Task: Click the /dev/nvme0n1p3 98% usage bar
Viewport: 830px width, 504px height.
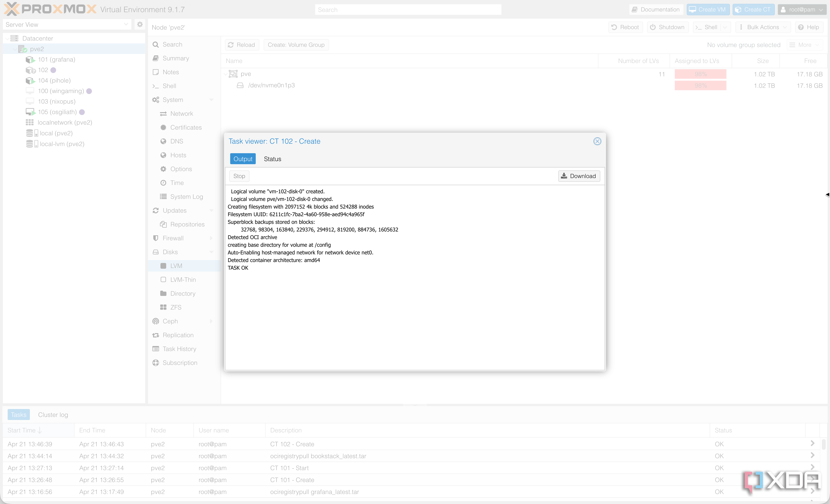Action: pyautogui.click(x=700, y=85)
